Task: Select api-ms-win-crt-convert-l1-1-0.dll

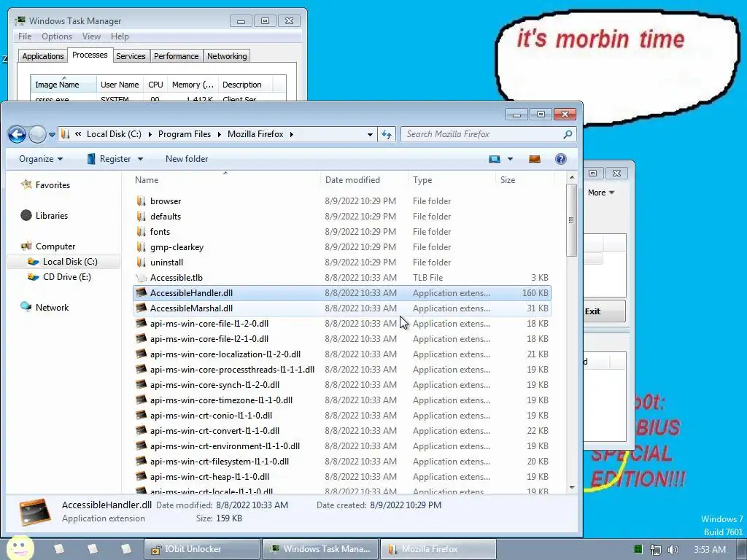Action: (x=215, y=430)
